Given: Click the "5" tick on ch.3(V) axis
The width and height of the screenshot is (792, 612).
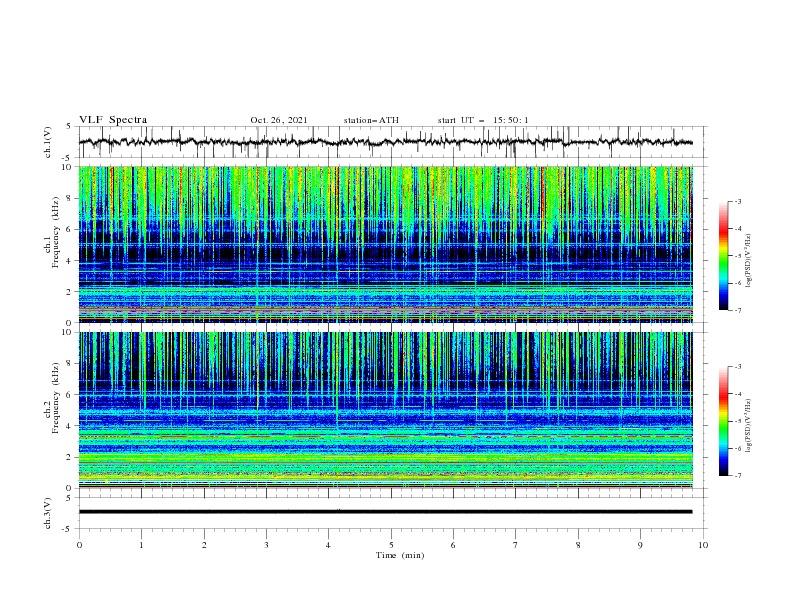Looking at the screenshot, I should (69, 497).
